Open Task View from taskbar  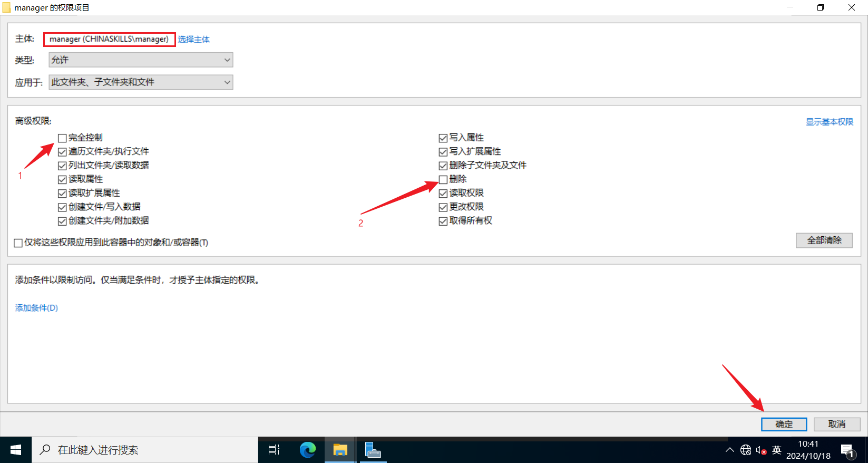[274, 450]
